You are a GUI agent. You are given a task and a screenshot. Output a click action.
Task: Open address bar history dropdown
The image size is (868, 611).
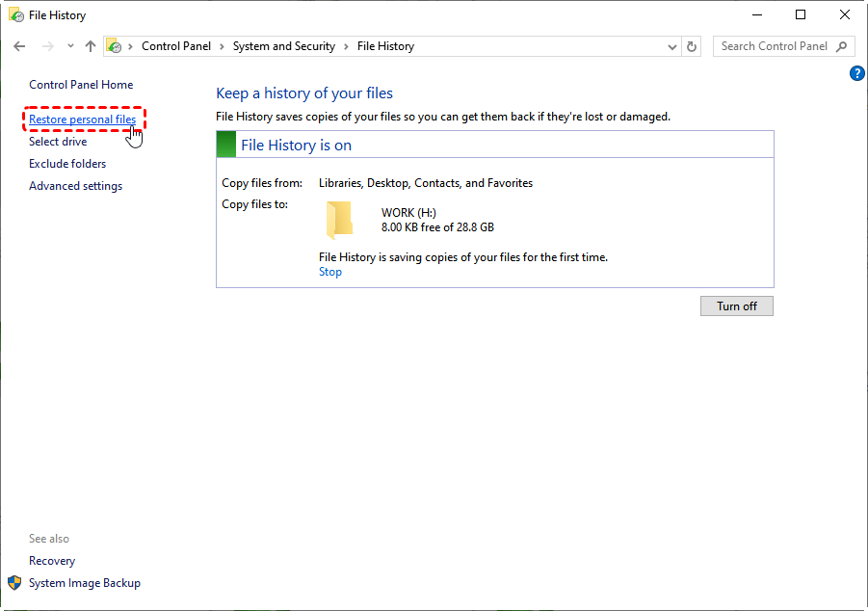click(672, 47)
